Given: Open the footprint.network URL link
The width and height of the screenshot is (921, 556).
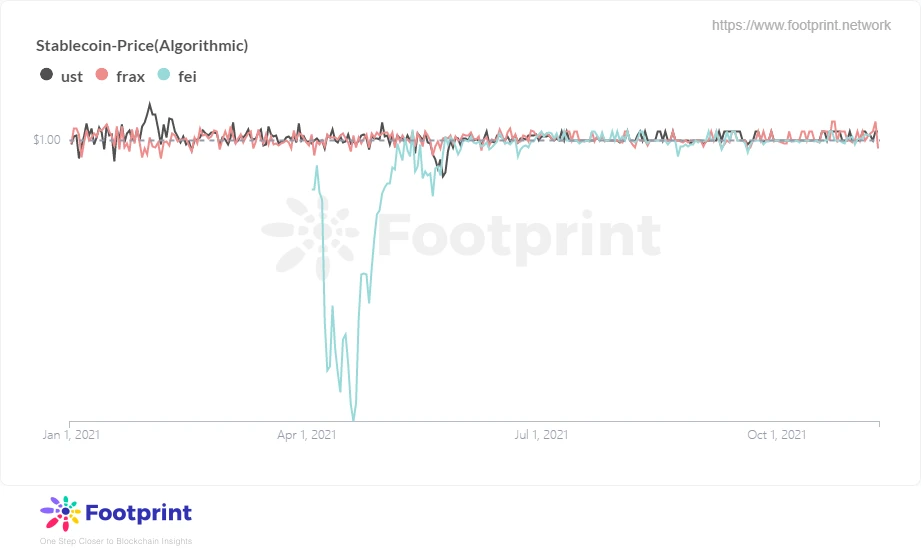Looking at the screenshot, I should tap(801, 25).
